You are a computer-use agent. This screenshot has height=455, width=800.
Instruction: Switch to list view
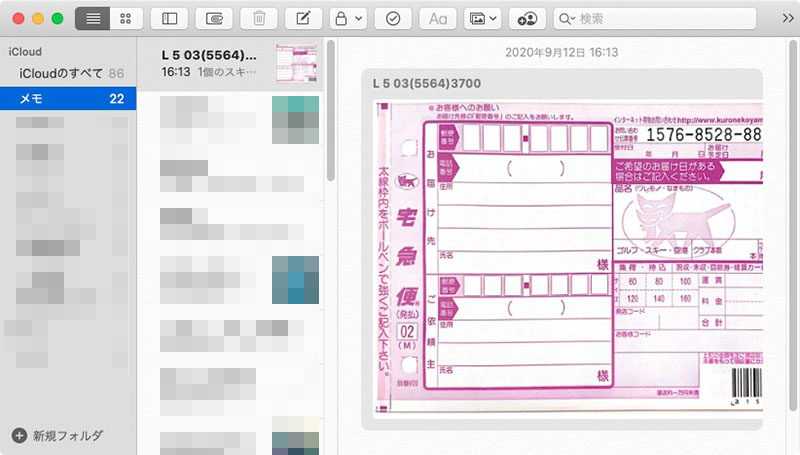92,19
